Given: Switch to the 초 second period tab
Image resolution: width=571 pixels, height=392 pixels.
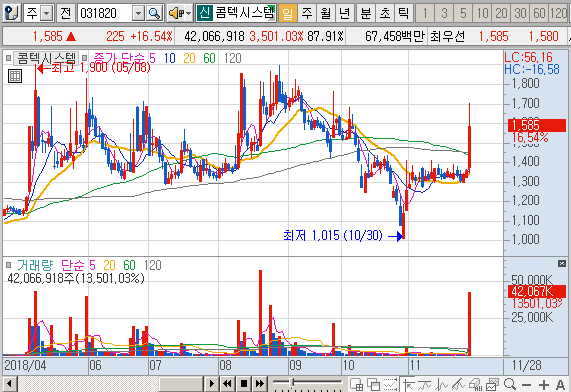Looking at the screenshot, I should [385, 14].
